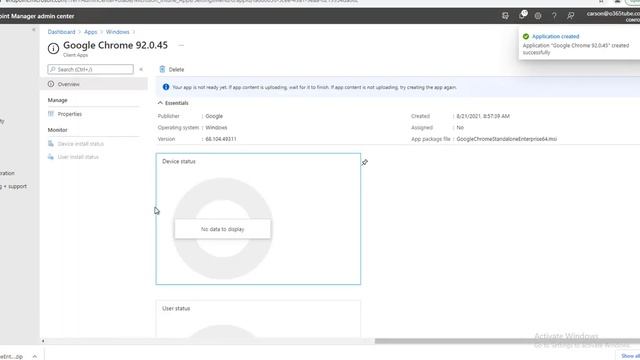
Task: Open the feedback icon in header
Action: (x=570, y=16)
